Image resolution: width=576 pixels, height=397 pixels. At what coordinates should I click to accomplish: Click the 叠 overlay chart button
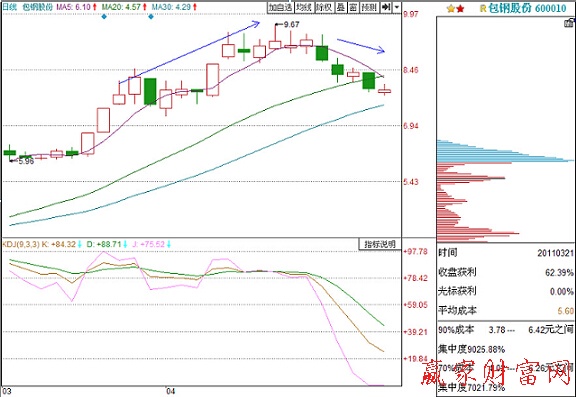click(341, 7)
